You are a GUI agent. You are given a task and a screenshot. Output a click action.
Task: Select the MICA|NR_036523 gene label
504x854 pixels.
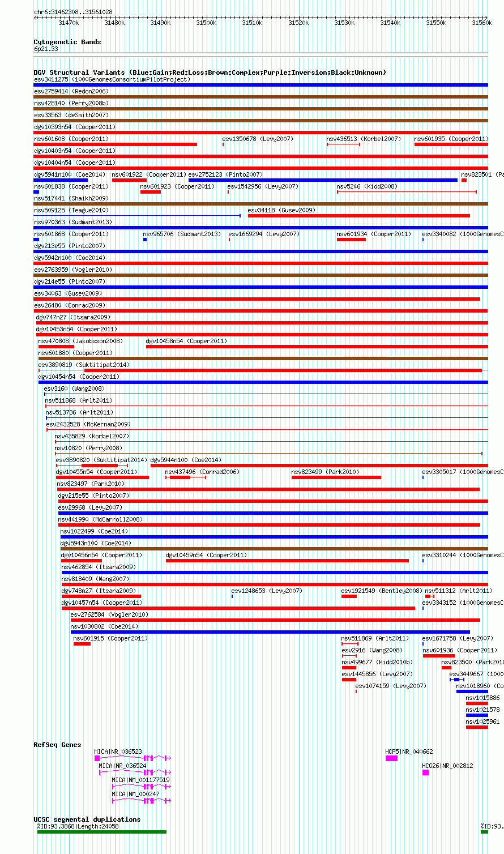pos(118,751)
